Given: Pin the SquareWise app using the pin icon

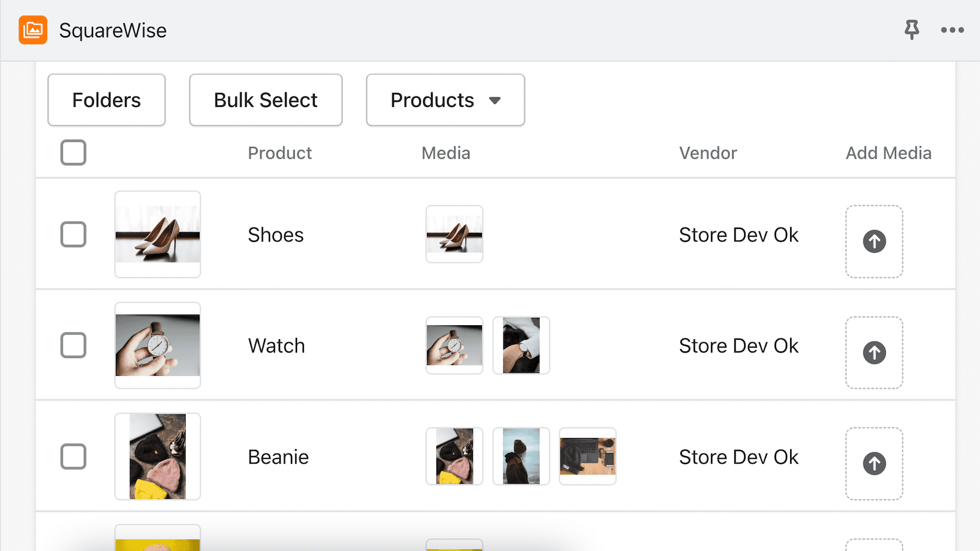Looking at the screenshot, I should point(912,30).
